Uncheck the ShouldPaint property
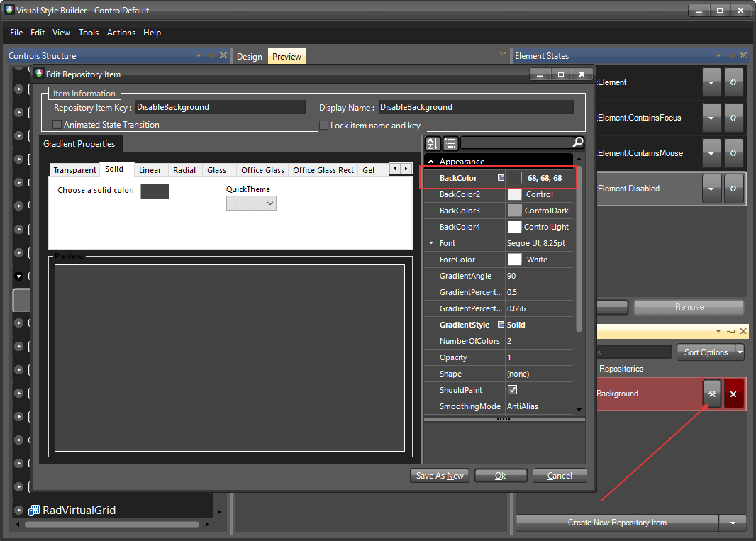This screenshot has height=541, width=756. pos(513,390)
